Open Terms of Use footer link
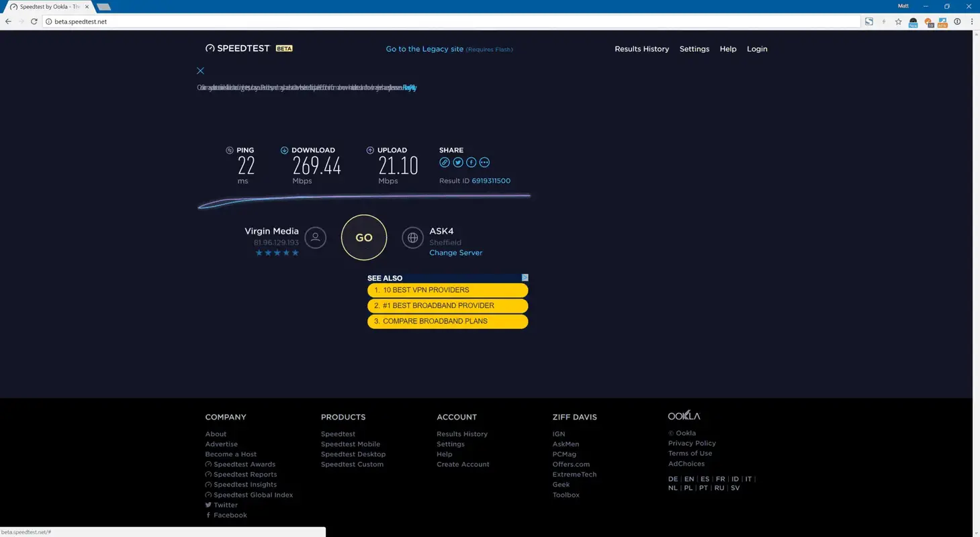980x537 pixels. click(x=690, y=453)
